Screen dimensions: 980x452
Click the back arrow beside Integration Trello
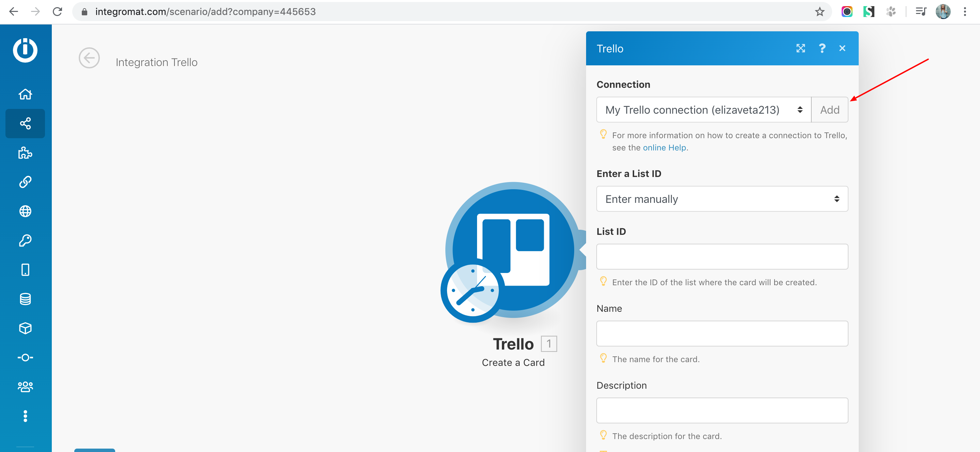pyautogui.click(x=89, y=58)
